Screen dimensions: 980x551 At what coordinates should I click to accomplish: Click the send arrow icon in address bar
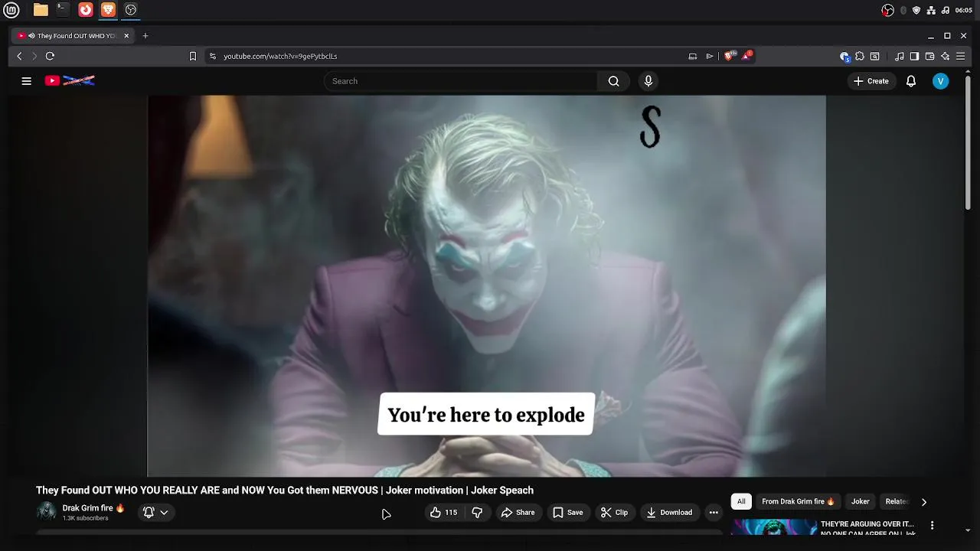point(710,56)
